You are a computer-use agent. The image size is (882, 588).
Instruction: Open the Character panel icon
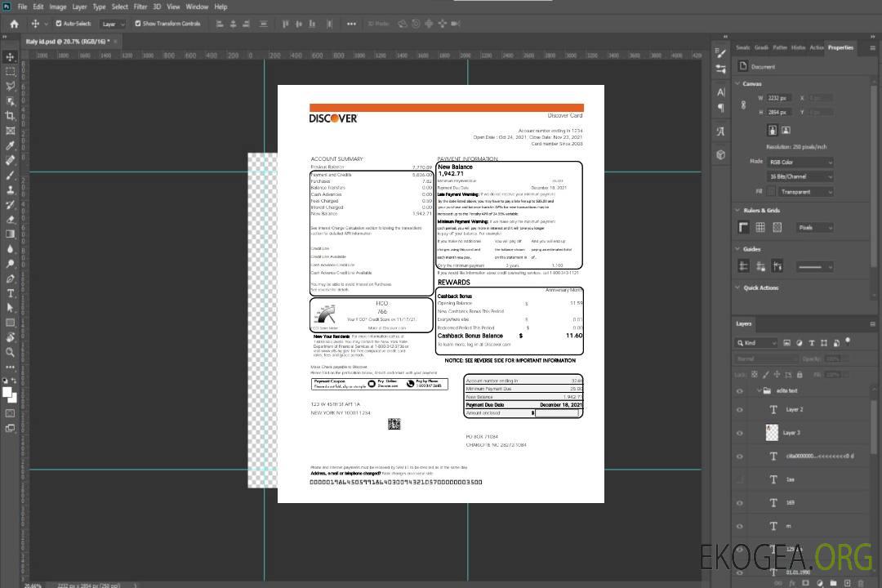[x=720, y=92]
